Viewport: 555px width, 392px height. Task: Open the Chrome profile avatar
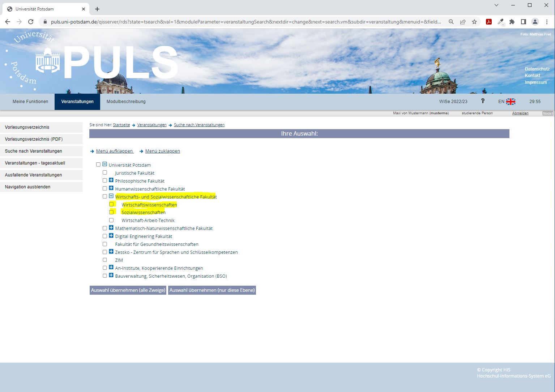coord(535,22)
